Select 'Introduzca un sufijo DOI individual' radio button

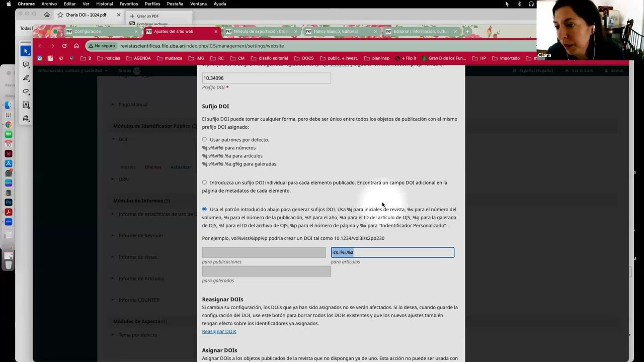(x=204, y=182)
